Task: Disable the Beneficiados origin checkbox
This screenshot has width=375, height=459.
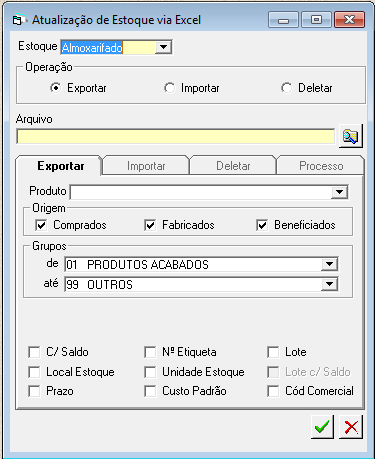Action: click(262, 225)
